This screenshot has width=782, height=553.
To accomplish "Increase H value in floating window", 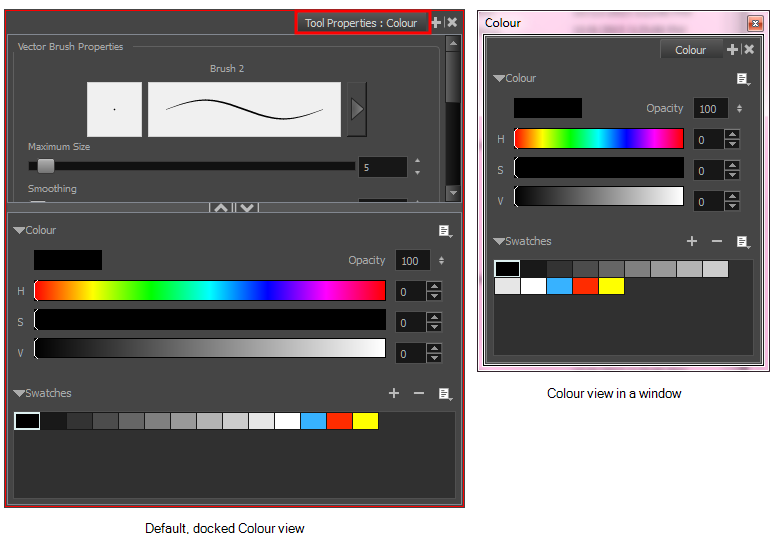I will [732, 135].
